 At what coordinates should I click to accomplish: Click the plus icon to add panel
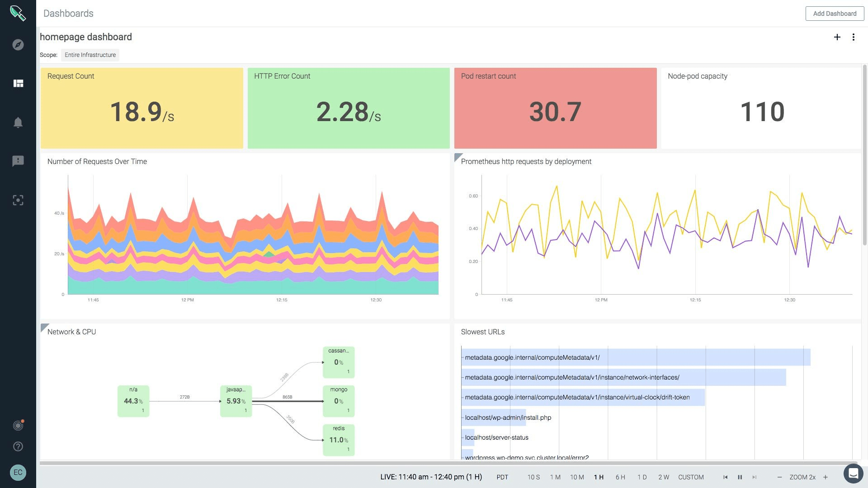(837, 37)
